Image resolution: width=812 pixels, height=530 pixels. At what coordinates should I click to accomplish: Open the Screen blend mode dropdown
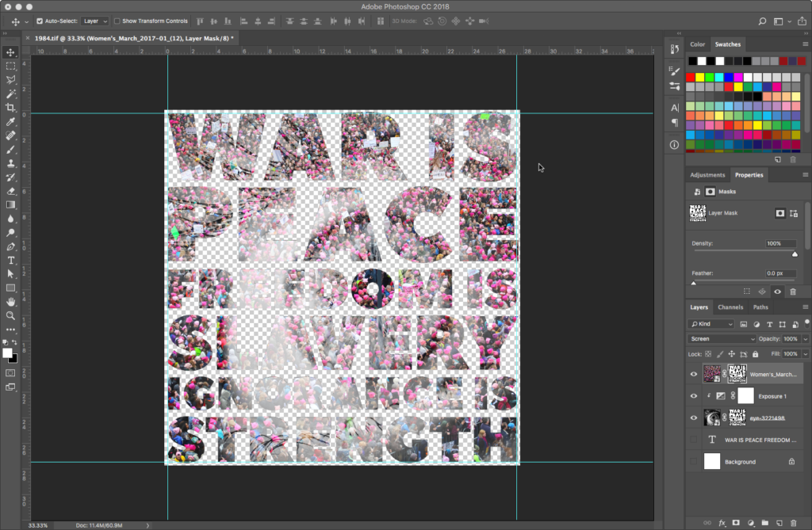[722, 339]
